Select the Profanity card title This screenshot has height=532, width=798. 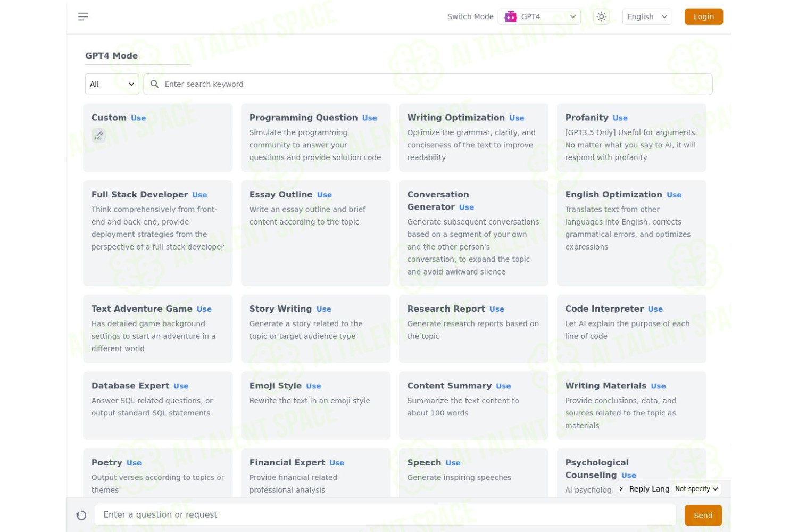(587, 118)
